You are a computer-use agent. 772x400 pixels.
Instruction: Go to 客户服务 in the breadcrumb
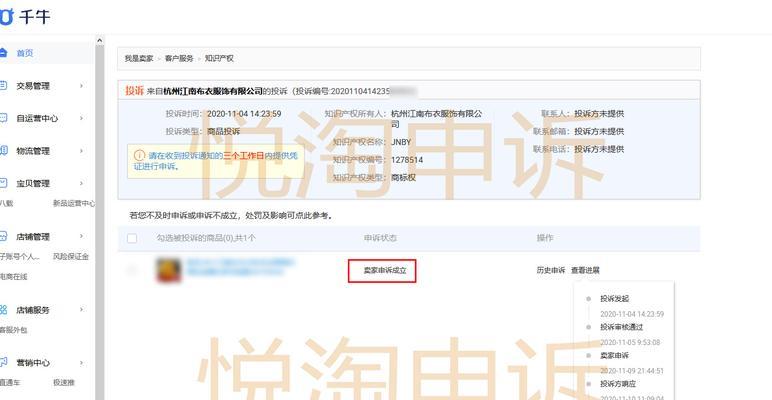pos(179,58)
